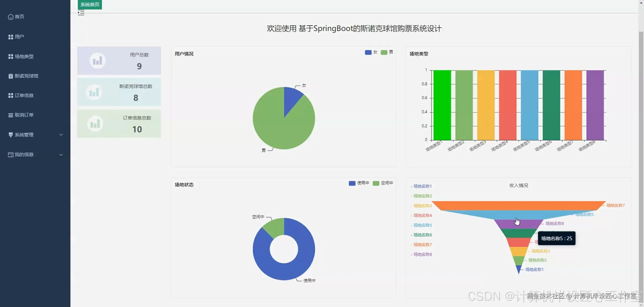Click the 订单信息 orders icon

[10, 95]
